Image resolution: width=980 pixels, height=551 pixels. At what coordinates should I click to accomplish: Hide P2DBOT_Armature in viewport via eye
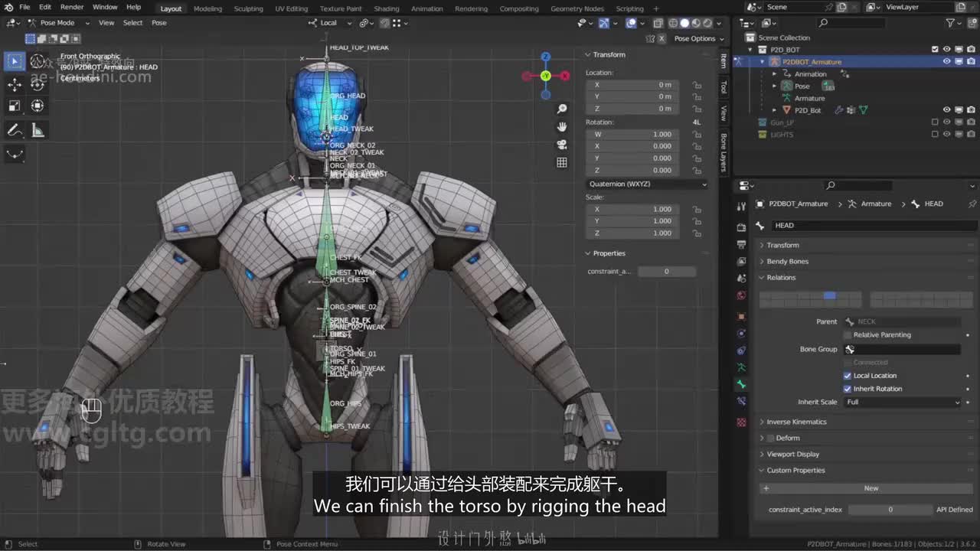tap(947, 62)
